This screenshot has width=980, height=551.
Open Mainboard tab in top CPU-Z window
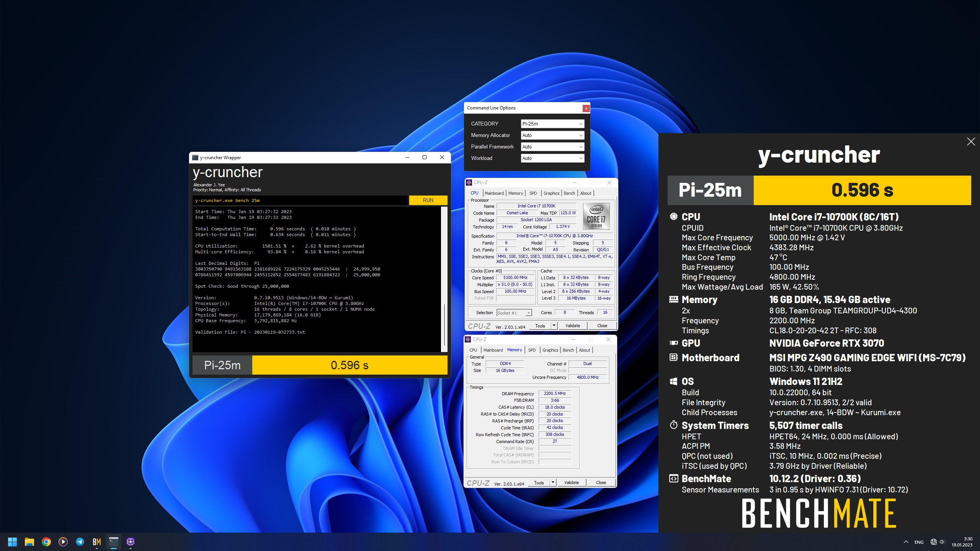click(494, 193)
